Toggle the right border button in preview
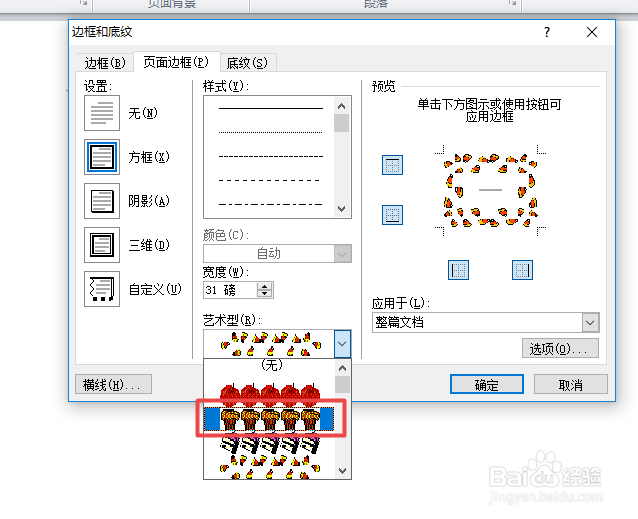 [522, 270]
